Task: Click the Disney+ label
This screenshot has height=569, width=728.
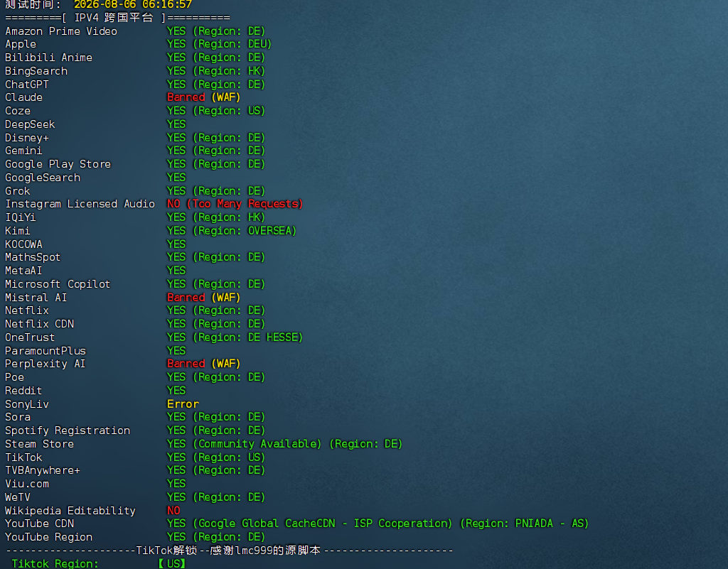Action: click(27, 138)
